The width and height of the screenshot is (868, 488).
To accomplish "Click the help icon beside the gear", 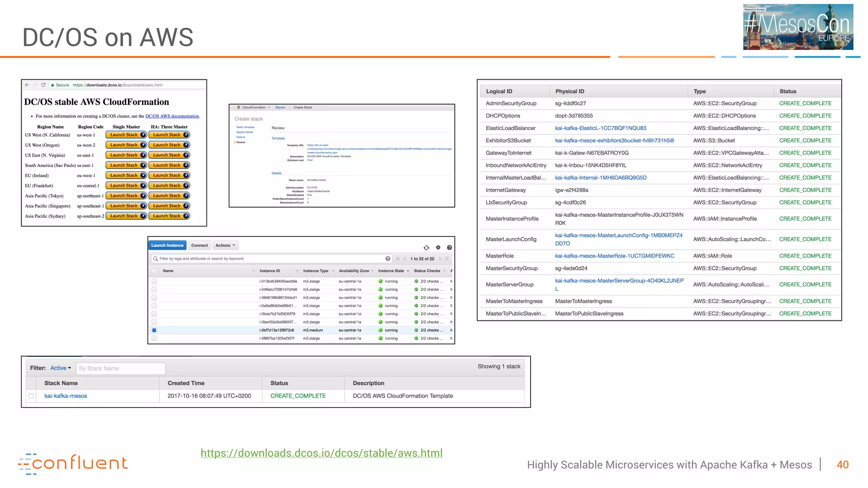I will (449, 247).
